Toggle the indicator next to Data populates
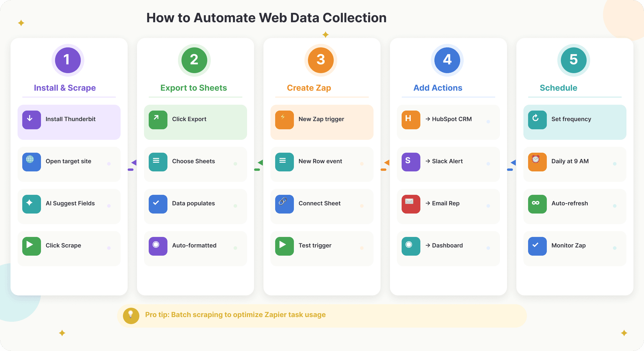The height and width of the screenshot is (351, 644). pos(235,206)
